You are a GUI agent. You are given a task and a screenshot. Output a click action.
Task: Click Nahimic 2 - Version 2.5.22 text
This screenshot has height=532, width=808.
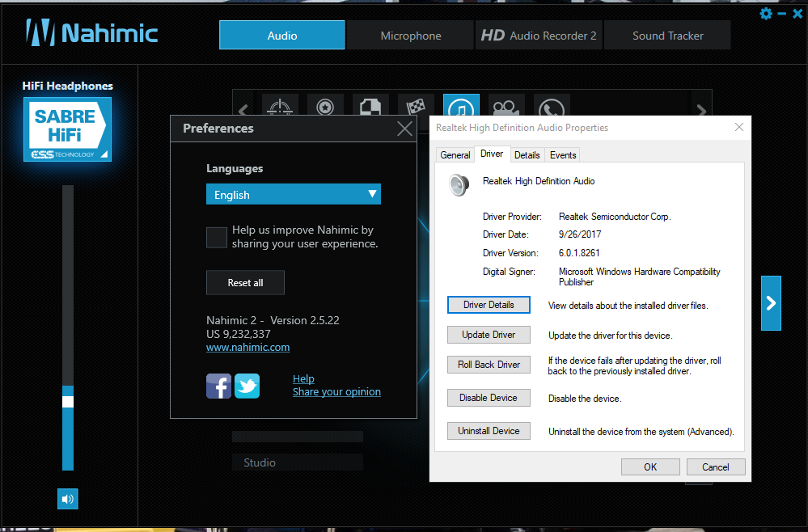273,320
